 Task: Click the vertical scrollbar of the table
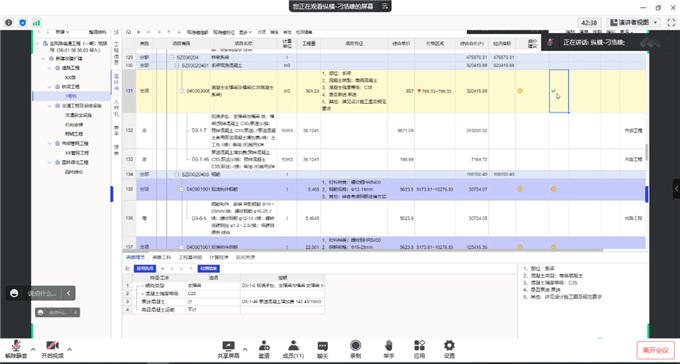(647, 152)
